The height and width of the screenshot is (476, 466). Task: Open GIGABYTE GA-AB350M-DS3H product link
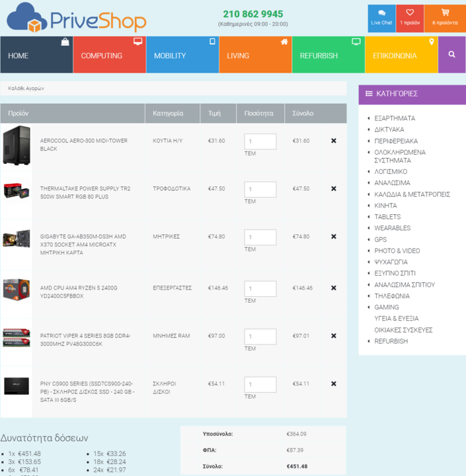83,245
